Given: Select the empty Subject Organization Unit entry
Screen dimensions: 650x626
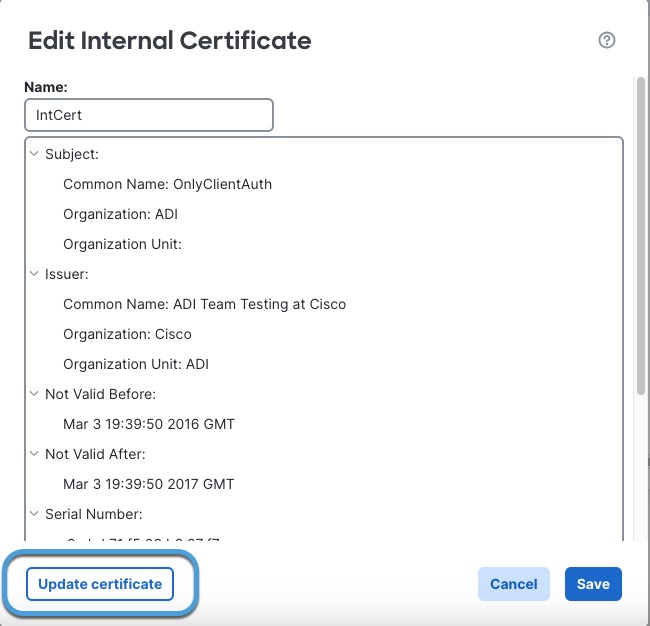Looking at the screenshot, I should 122,244.
